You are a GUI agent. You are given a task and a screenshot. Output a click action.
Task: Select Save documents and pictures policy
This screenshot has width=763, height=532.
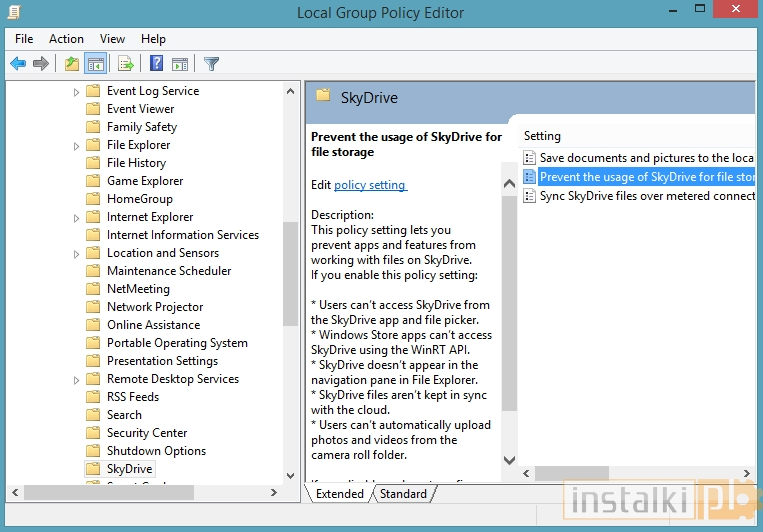(x=647, y=158)
